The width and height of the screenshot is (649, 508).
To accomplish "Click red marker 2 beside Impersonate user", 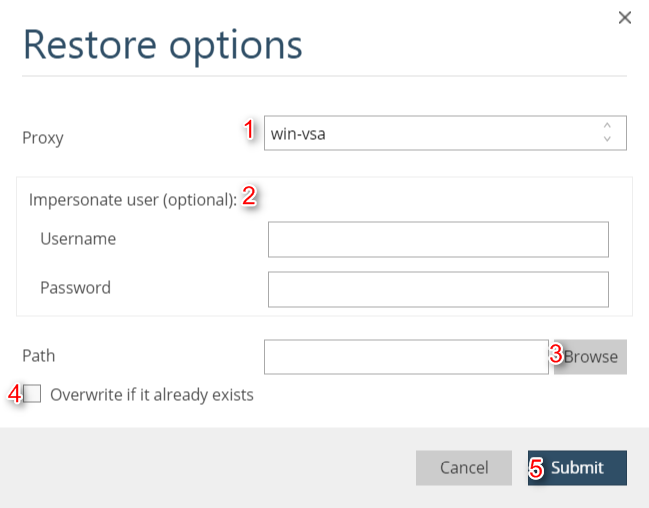I will tap(249, 196).
